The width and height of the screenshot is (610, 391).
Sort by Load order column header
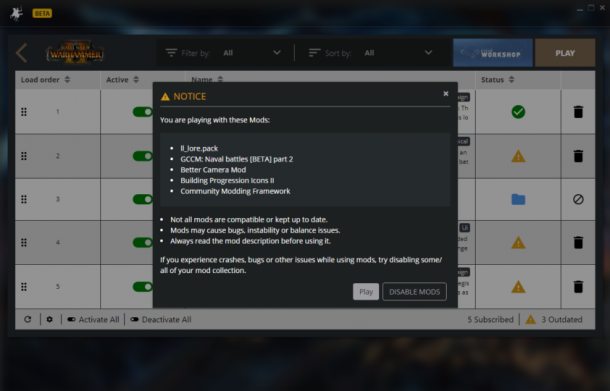[x=46, y=80]
